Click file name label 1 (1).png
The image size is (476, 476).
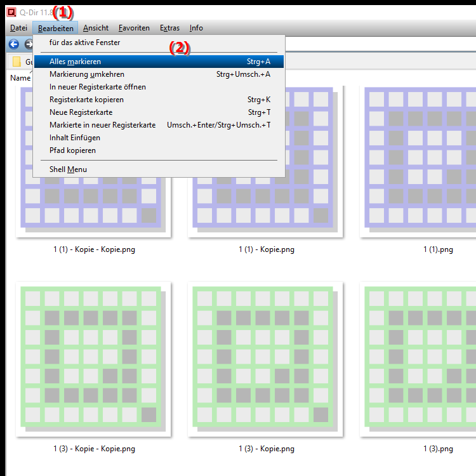coord(438,249)
